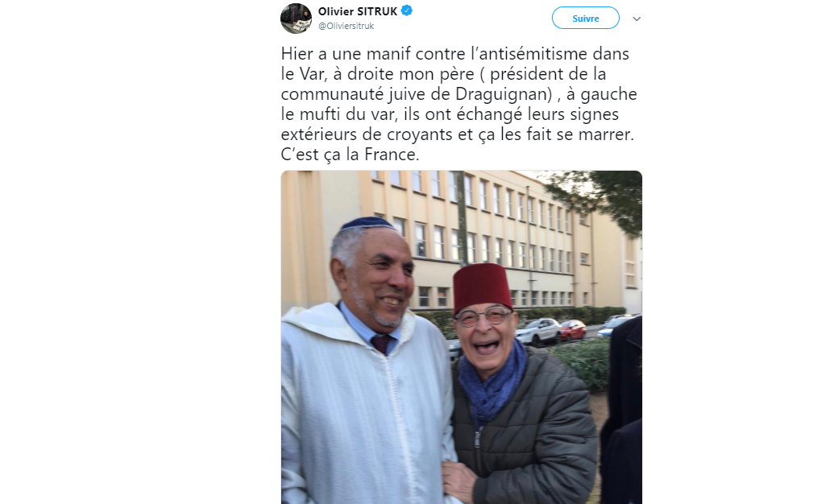Open the attached photo of two men
The width and height of the screenshot is (838, 504).
462,337
